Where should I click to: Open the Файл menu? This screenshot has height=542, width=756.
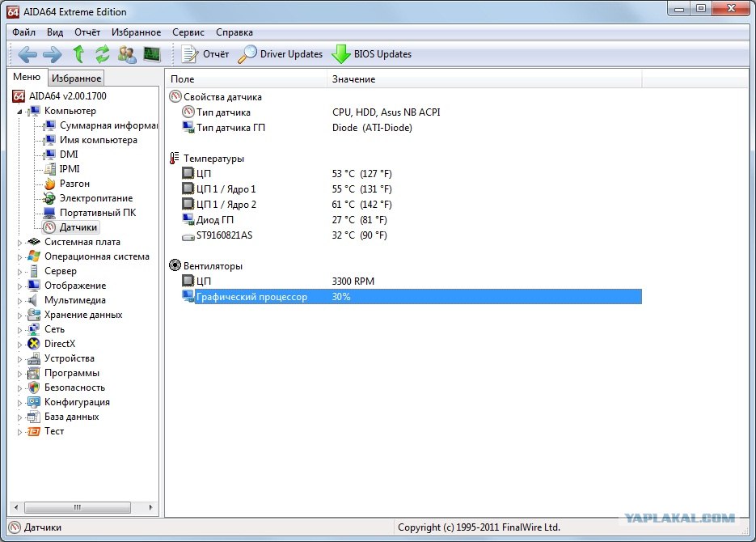23,32
